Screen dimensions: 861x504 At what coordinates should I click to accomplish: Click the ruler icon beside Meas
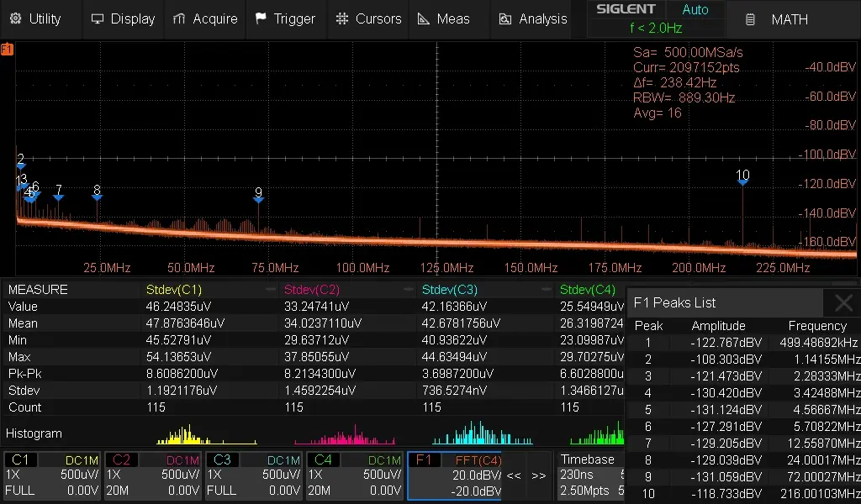(423, 18)
